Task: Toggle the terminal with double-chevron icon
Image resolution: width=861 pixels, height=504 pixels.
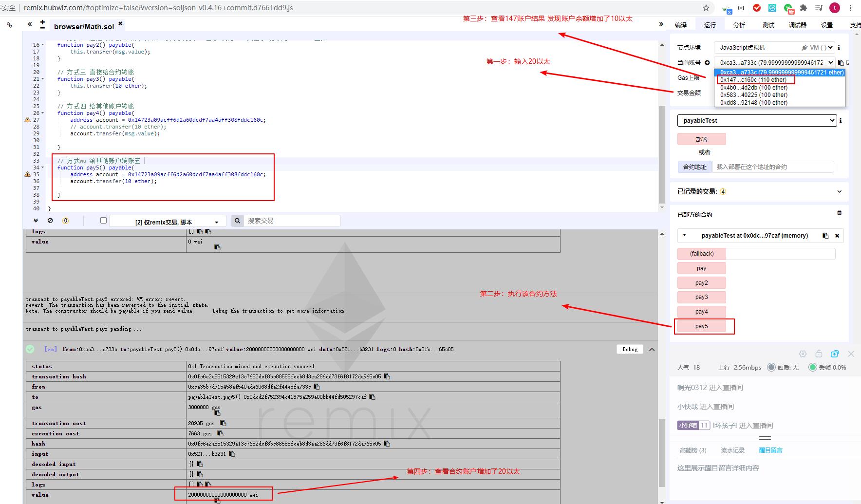Action: 36,221
